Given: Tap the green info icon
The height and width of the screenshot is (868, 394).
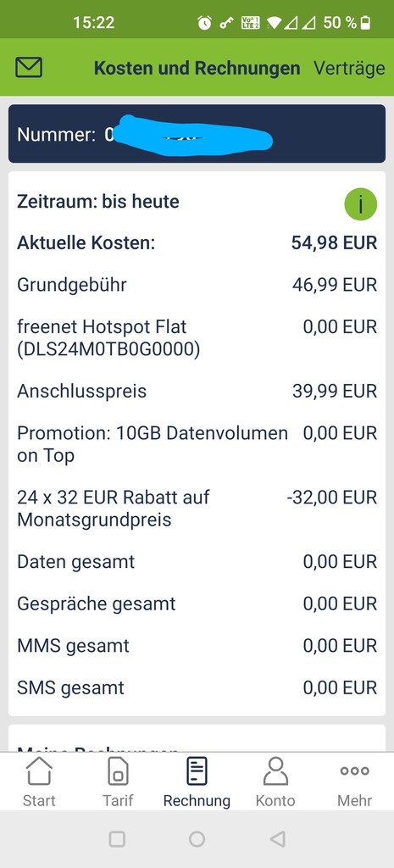Looking at the screenshot, I should pos(361,203).
